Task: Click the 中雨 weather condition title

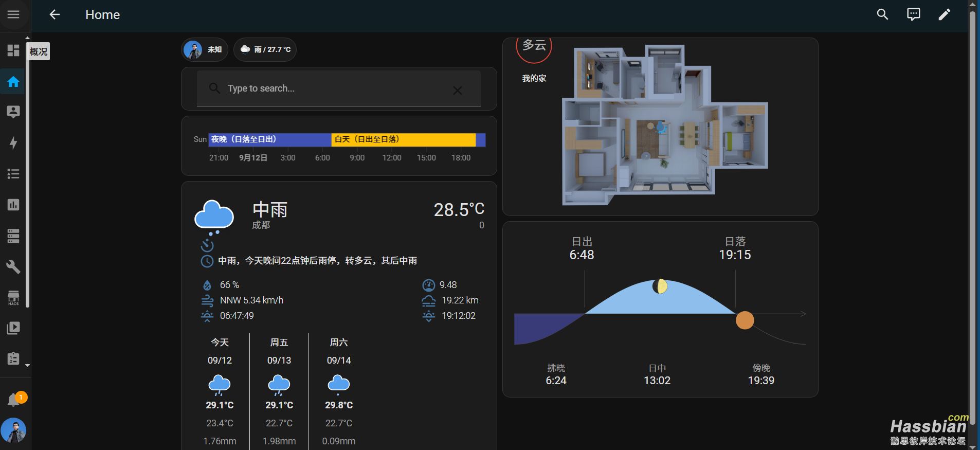Action: point(270,209)
